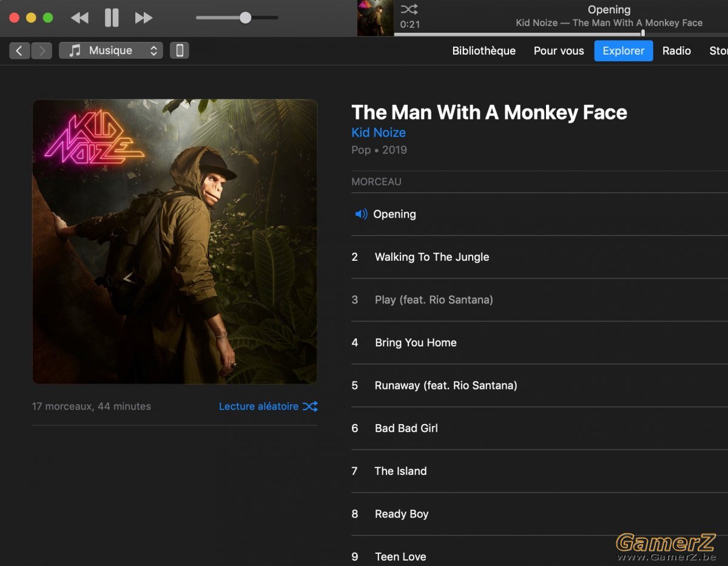Click the speaker icon beside Opening

[361, 214]
